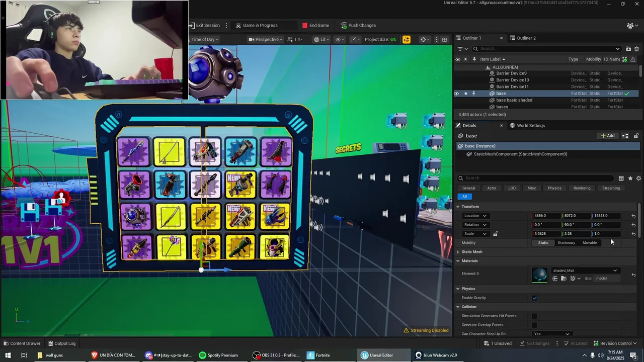Viewport: 644px width, 362px height.
Task: Select the Physics filter category
Action: pyautogui.click(x=554, y=188)
